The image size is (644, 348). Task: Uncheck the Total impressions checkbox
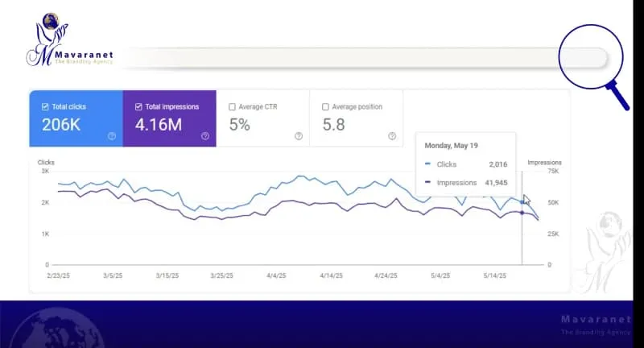click(138, 106)
